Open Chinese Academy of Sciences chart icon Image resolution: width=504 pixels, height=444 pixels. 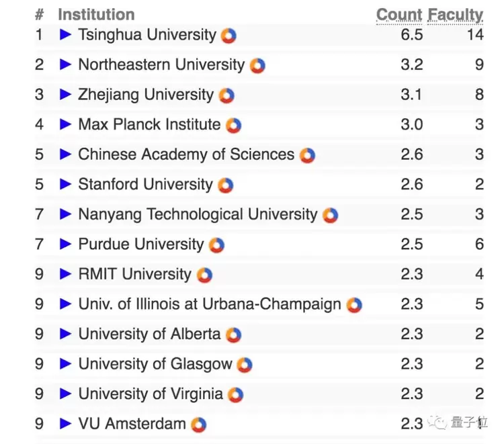click(x=307, y=155)
